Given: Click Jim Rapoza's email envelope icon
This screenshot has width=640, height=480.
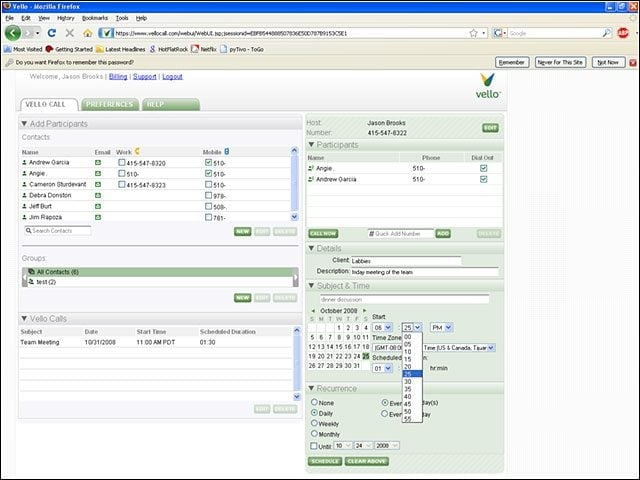Looking at the screenshot, I should (x=98, y=218).
